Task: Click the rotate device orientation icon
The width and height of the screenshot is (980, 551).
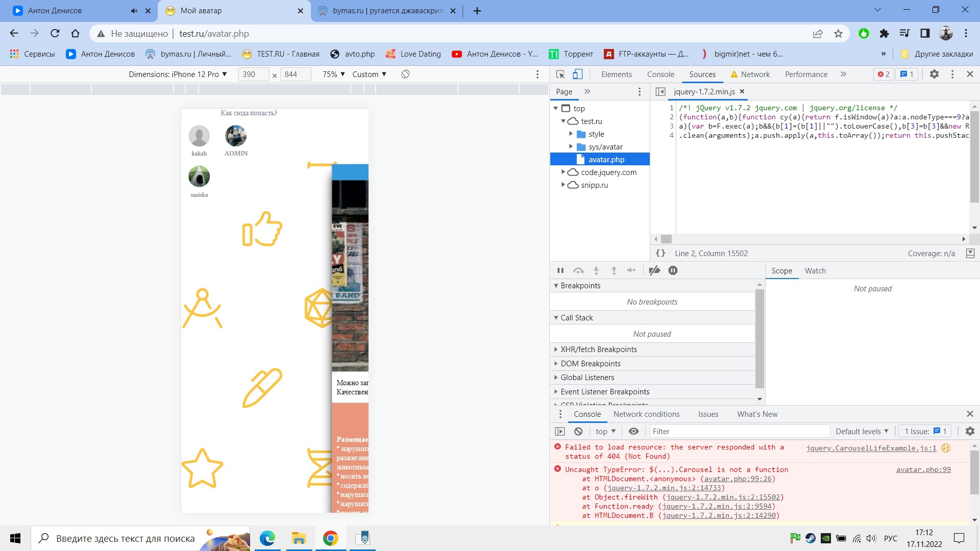Action: pos(405,74)
